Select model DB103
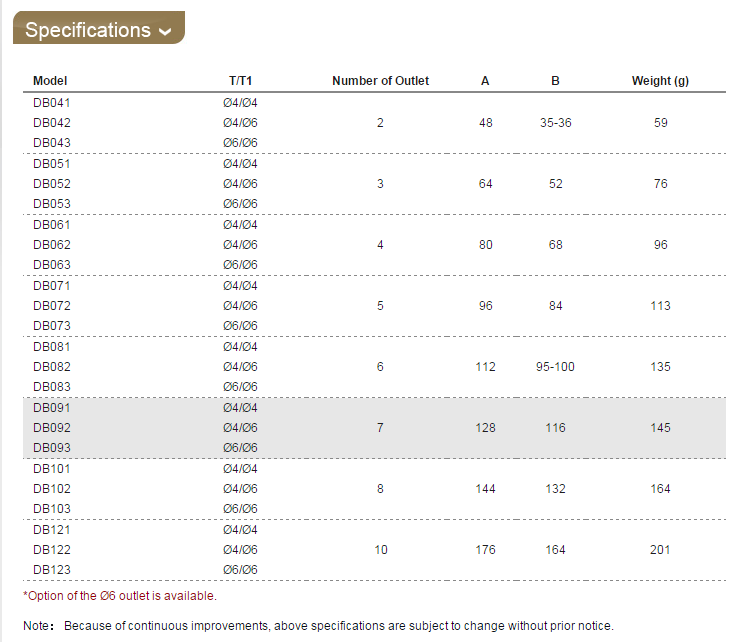Screen dimensions: 735x642 pos(52,509)
